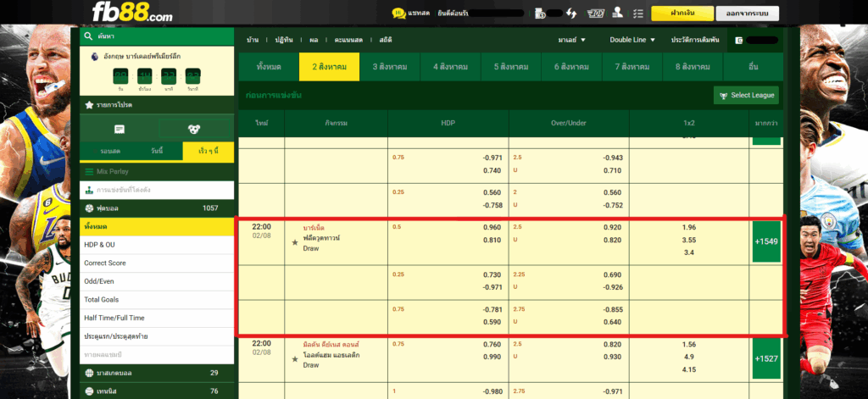This screenshot has width=868, height=399.
Task: Click the tennis ball icon next to เทนนิส
Action: (x=89, y=391)
